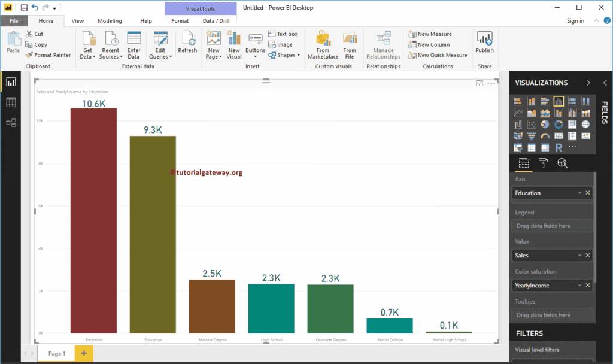Expand the Shapes dropdown menu

[285, 55]
